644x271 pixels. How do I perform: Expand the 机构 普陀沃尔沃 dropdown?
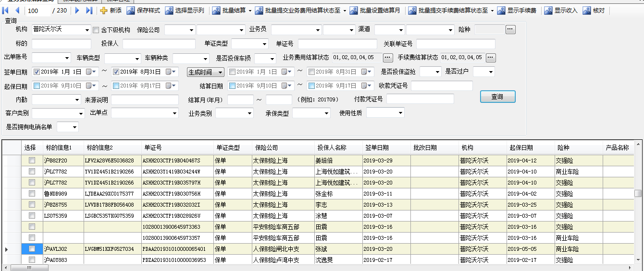pos(87,30)
